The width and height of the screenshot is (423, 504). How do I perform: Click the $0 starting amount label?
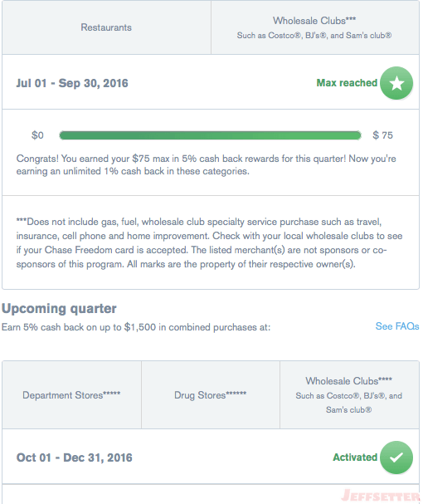[37, 135]
